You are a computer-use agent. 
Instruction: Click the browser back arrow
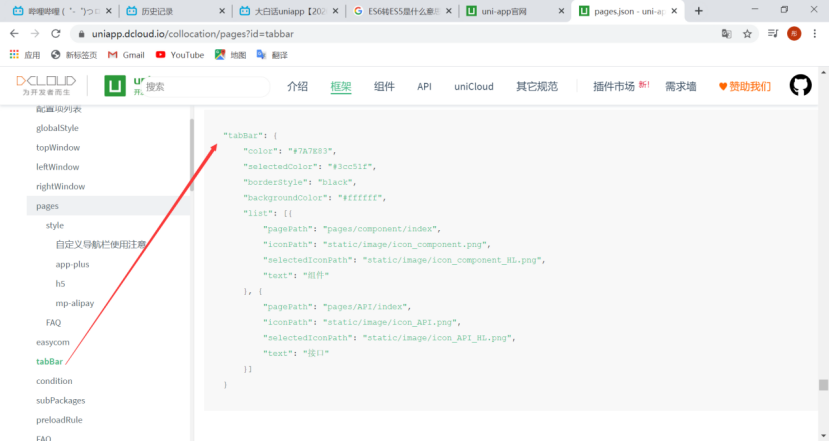14,33
